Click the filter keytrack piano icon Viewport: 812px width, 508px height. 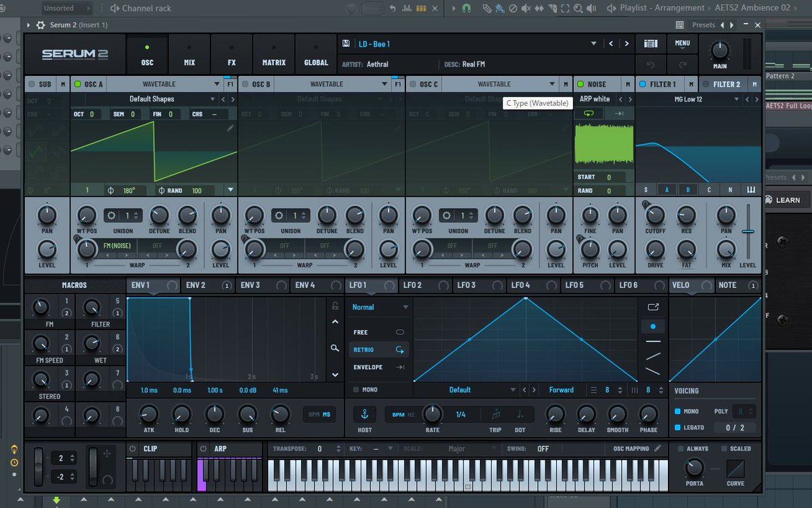pos(751,190)
